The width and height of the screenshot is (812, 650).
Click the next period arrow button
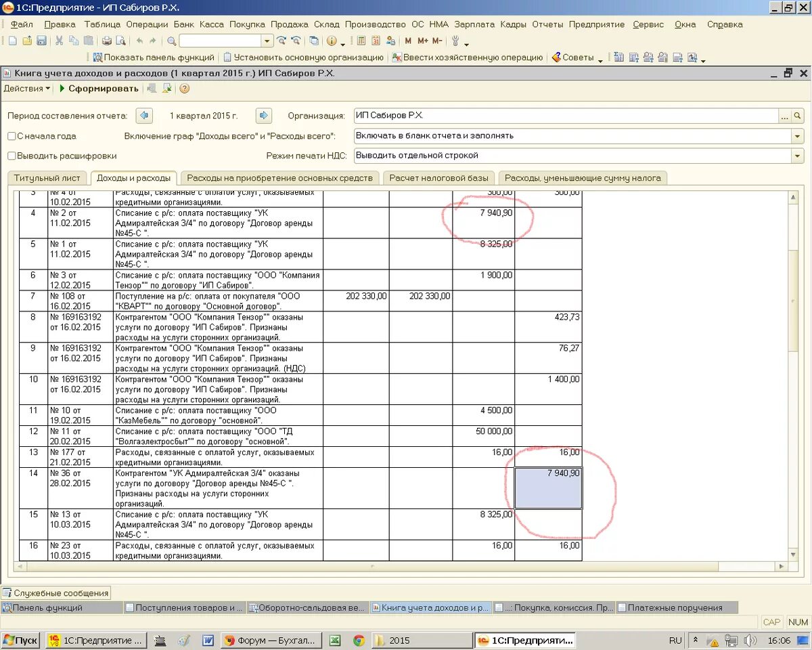click(264, 116)
